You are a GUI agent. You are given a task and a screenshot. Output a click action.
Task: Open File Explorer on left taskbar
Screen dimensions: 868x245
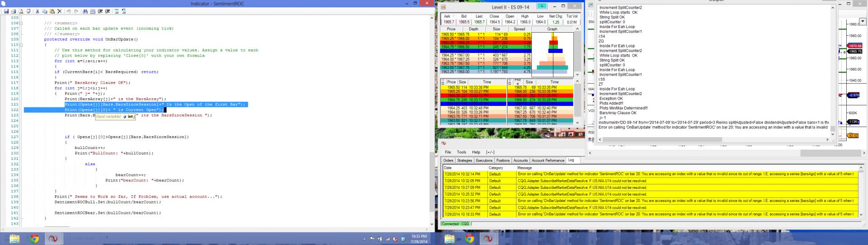coord(14,239)
